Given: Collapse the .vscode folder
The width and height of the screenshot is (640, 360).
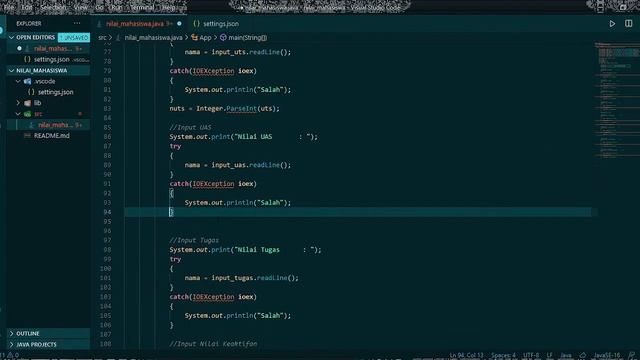Looking at the screenshot, I should click(x=18, y=81).
